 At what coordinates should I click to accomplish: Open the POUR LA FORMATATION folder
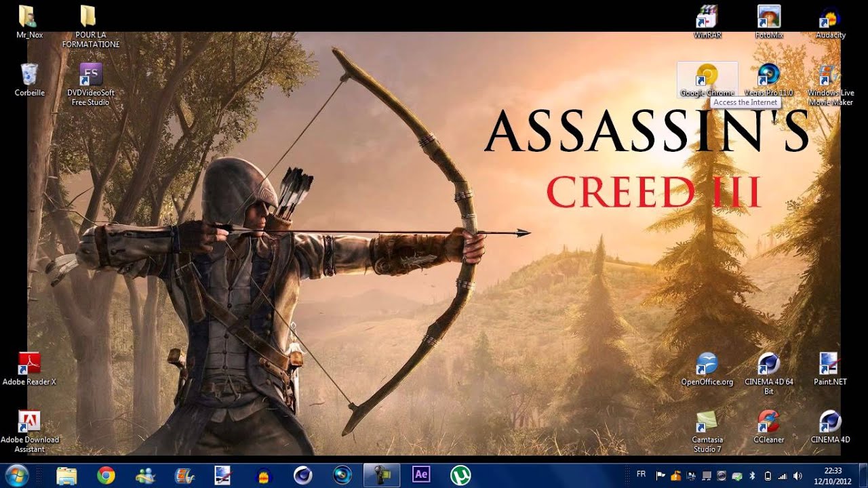coord(90,26)
